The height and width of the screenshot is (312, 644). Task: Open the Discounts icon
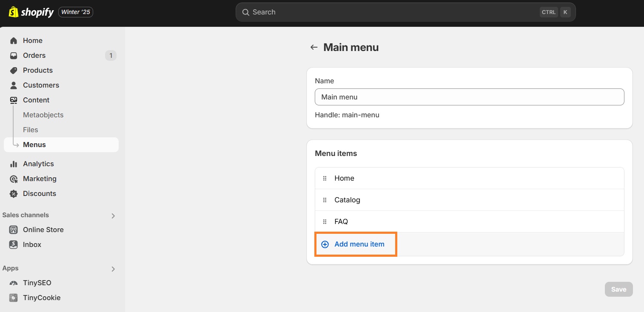coord(14,193)
